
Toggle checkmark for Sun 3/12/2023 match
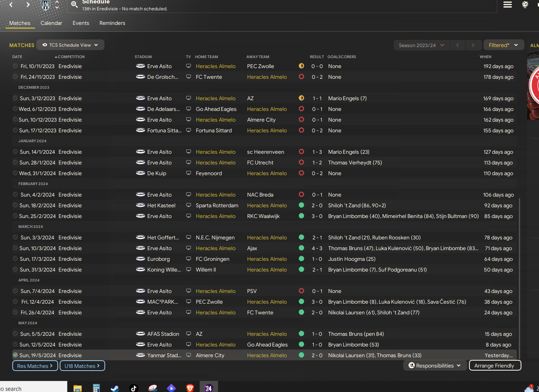pyautogui.click(x=15, y=98)
